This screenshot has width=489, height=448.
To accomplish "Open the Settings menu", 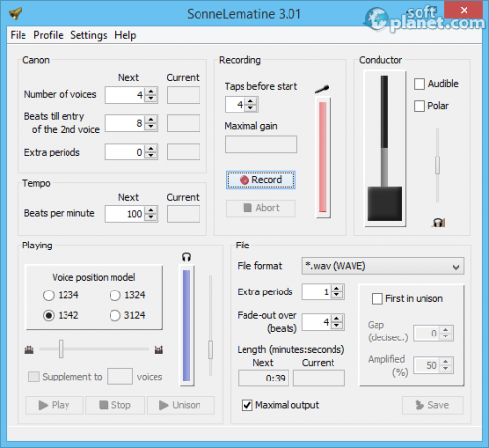I will point(89,35).
